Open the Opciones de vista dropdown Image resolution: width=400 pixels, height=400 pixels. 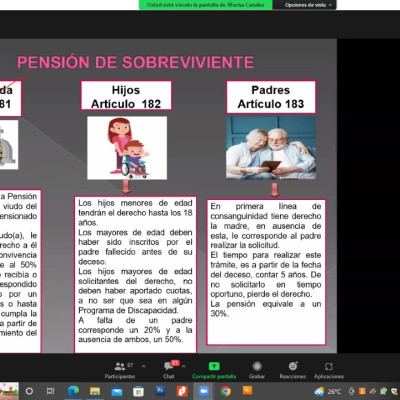pyautogui.click(x=308, y=5)
